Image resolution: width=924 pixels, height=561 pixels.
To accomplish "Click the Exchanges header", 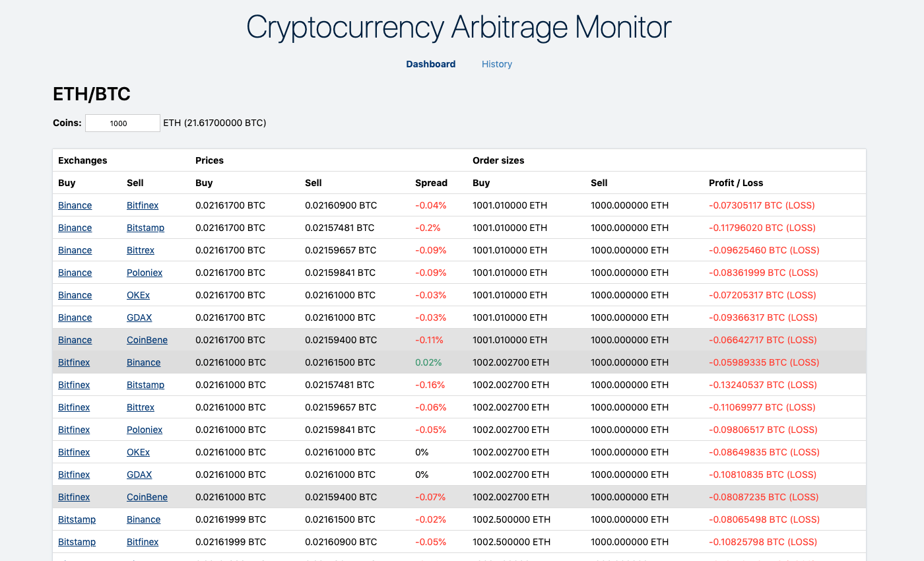I will (x=82, y=160).
